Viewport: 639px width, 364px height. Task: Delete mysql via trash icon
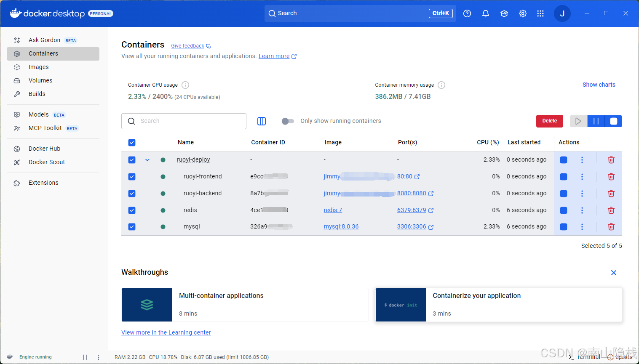pyautogui.click(x=611, y=227)
